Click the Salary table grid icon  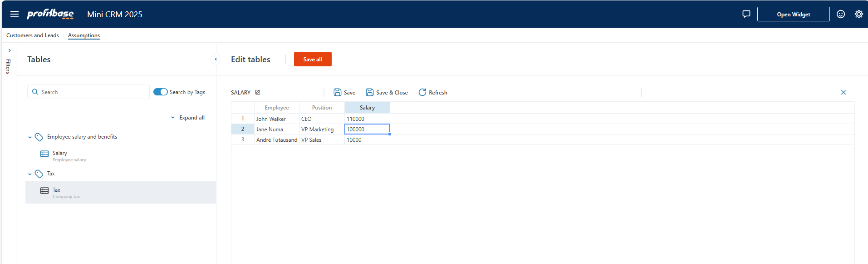(x=44, y=154)
